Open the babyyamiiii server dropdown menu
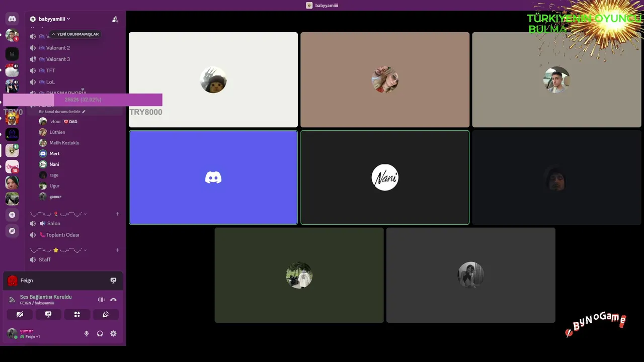Screen dimensions: 644x362 coord(54,19)
